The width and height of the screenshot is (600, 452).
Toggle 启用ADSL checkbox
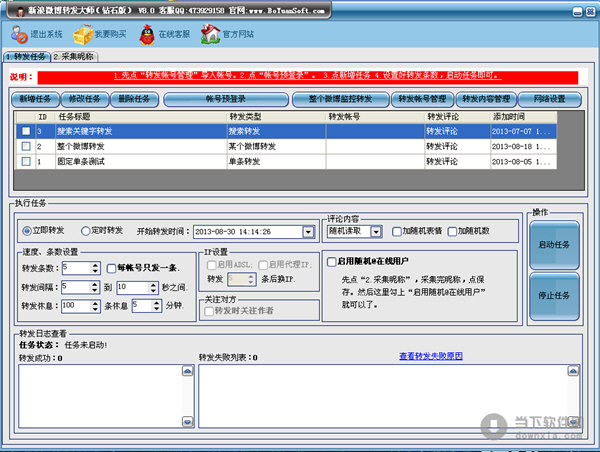[211, 265]
